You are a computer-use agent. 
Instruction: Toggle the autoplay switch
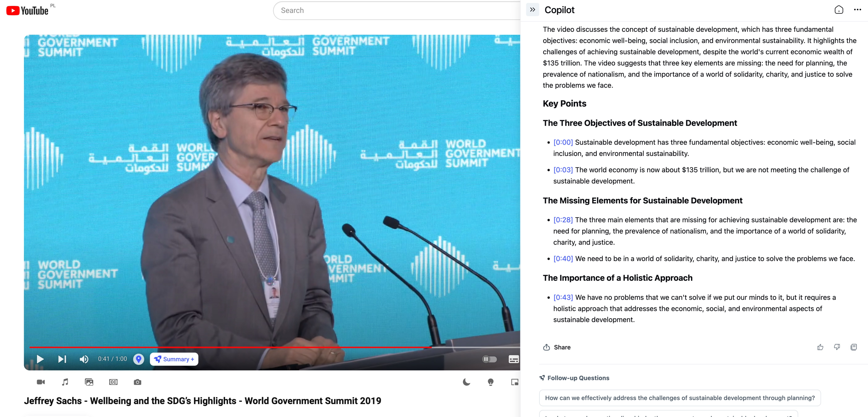[489, 359]
